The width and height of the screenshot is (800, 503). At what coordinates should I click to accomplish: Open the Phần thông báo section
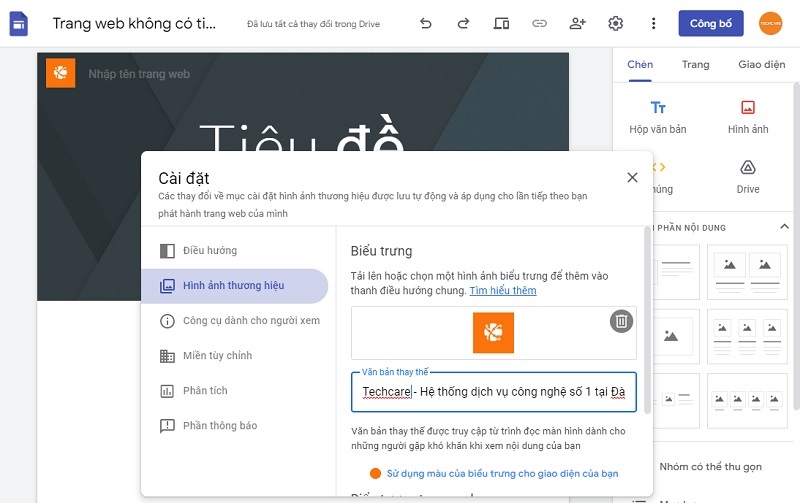(x=235, y=425)
